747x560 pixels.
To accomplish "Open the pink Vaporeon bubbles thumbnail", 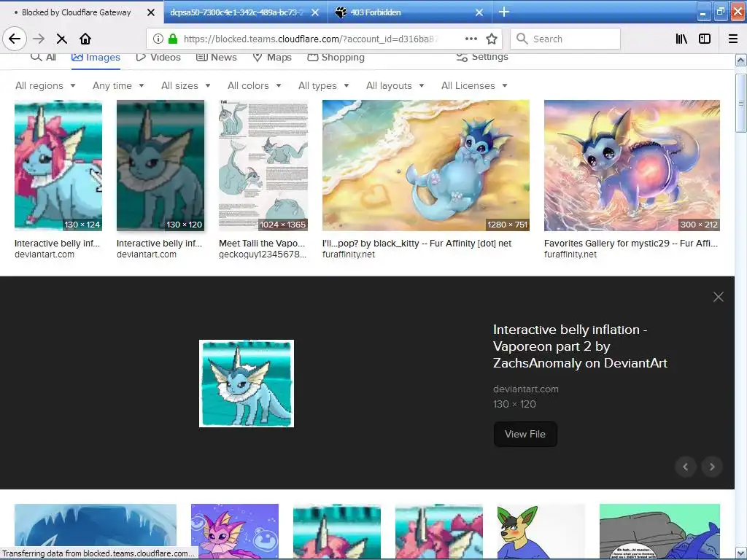I will coord(235,531).
